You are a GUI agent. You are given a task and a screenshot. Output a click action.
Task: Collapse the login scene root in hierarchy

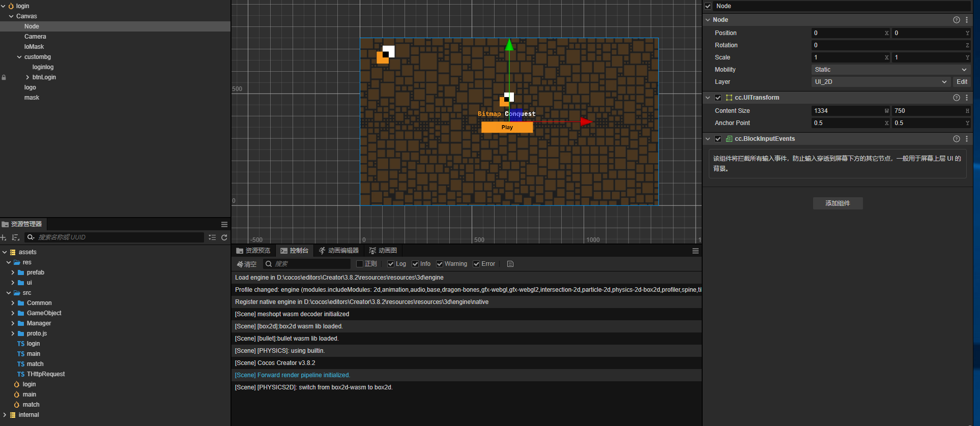4,6
